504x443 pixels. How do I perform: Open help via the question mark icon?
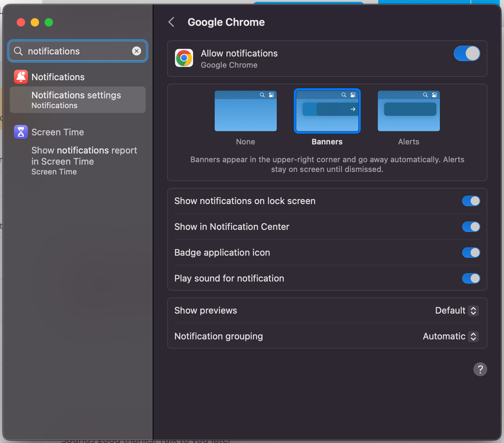(x=480, y=369)
